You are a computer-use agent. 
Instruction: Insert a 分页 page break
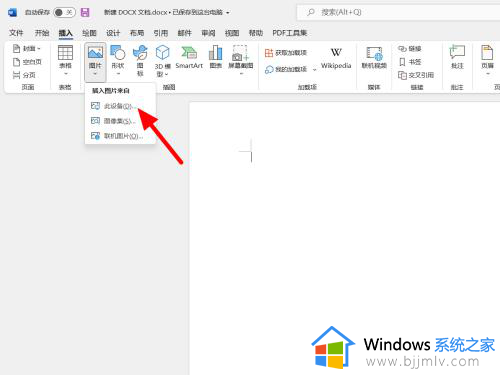pos(24,75)
